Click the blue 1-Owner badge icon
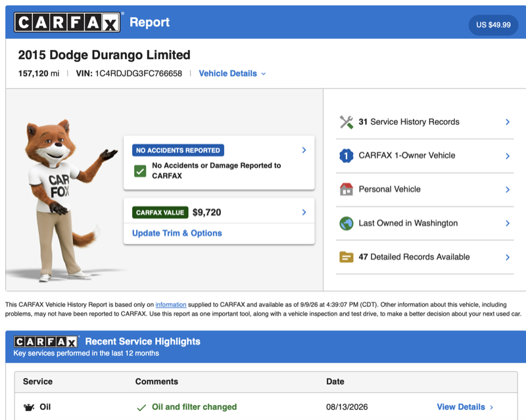526x420 pixels. pos(347,156)
